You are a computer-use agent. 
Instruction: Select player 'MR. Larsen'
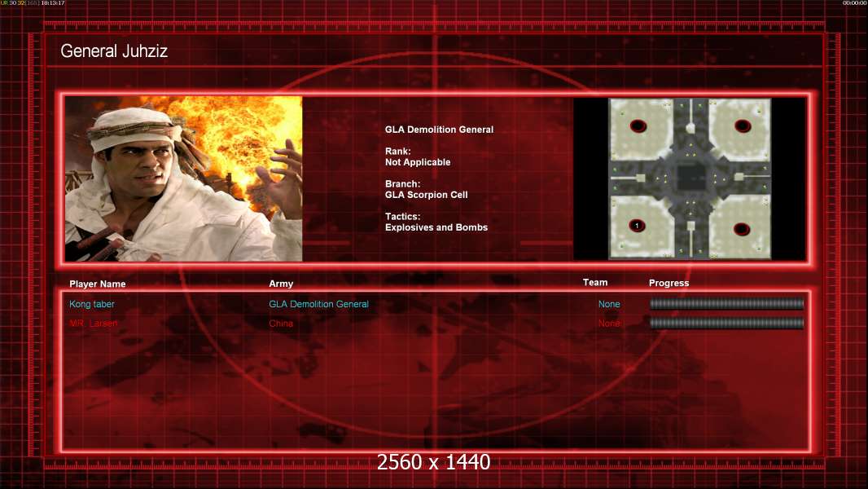pyautogui.click(x=94, y=324)
